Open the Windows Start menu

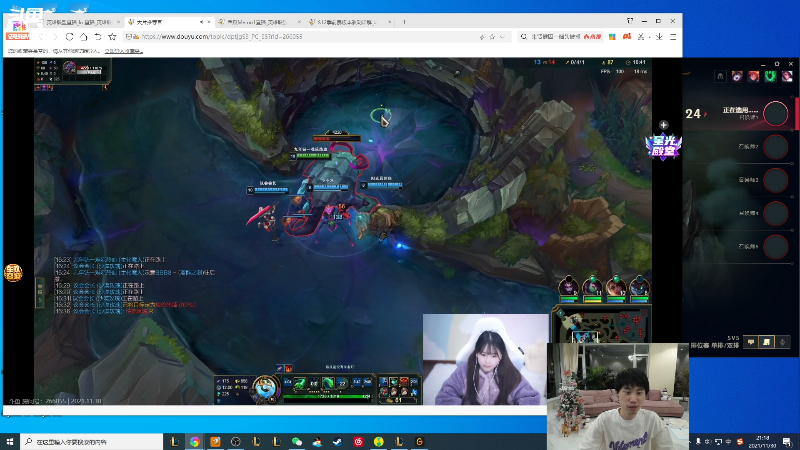coord(10,441)
